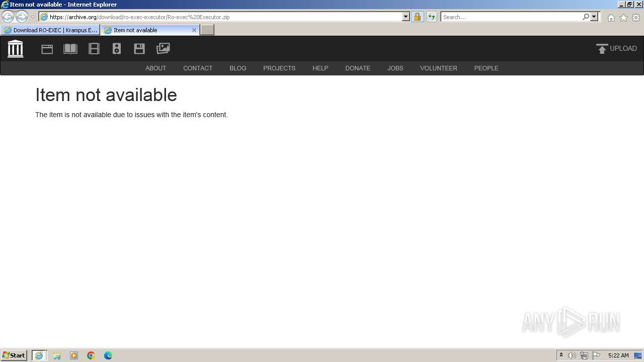Open the JOBS link
The height and width of the screenshot is (362, 644).
click(395, 68)
